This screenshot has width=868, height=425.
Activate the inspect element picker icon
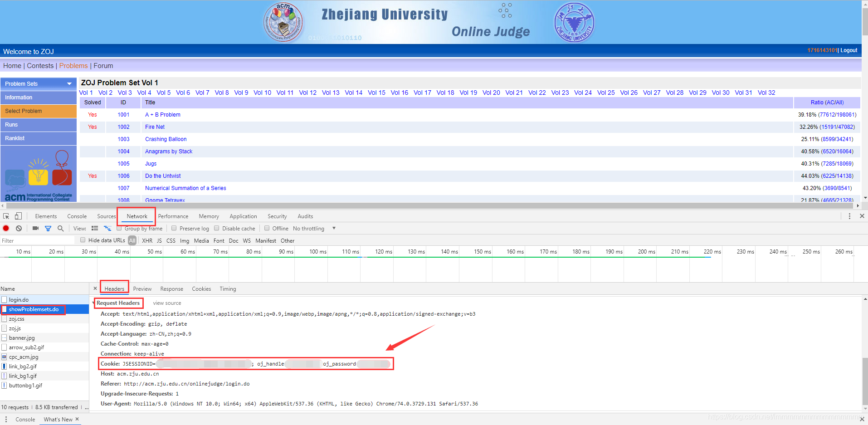(x=6, y=216)
